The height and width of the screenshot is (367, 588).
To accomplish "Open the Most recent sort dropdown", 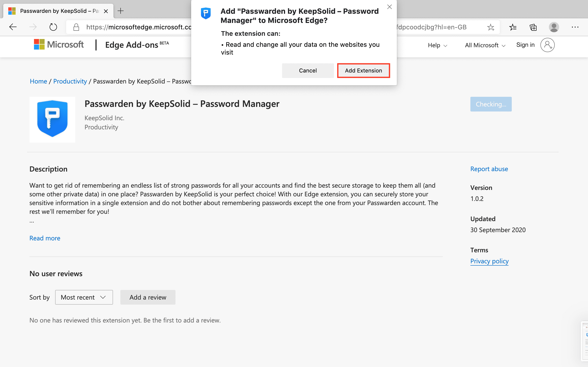I will pyautogui.click(x=84, y=297).
